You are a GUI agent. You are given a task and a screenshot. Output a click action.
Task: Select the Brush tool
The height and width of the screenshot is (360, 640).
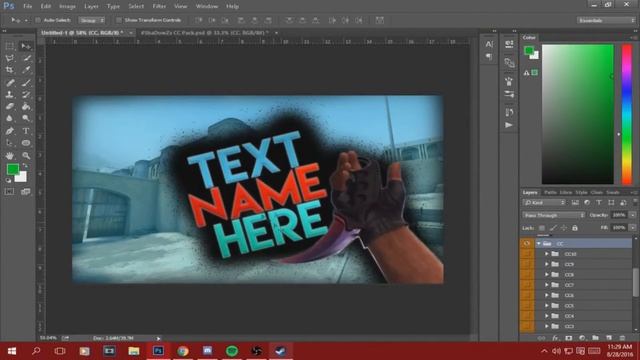tap(26, 82)
